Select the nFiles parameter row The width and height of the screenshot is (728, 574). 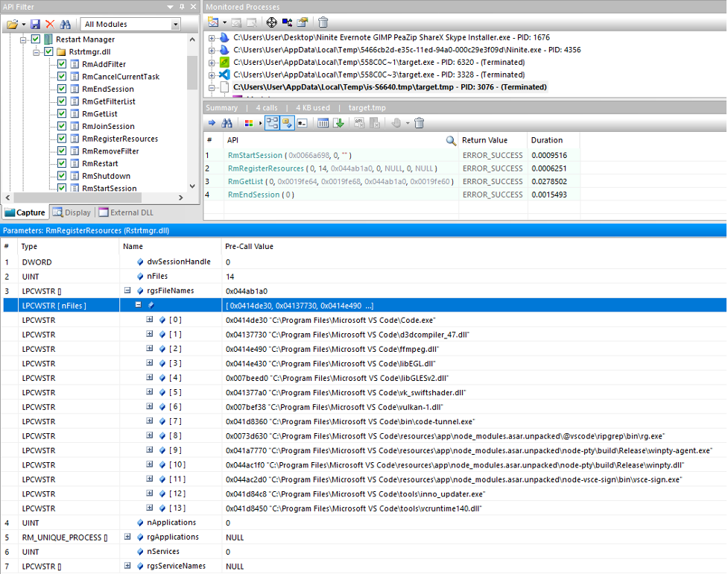(364, 277)
